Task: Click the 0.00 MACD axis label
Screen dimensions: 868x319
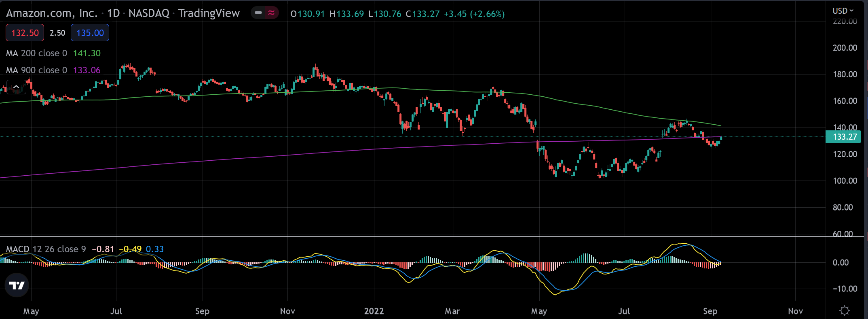Action: click(x=841, y=263)
